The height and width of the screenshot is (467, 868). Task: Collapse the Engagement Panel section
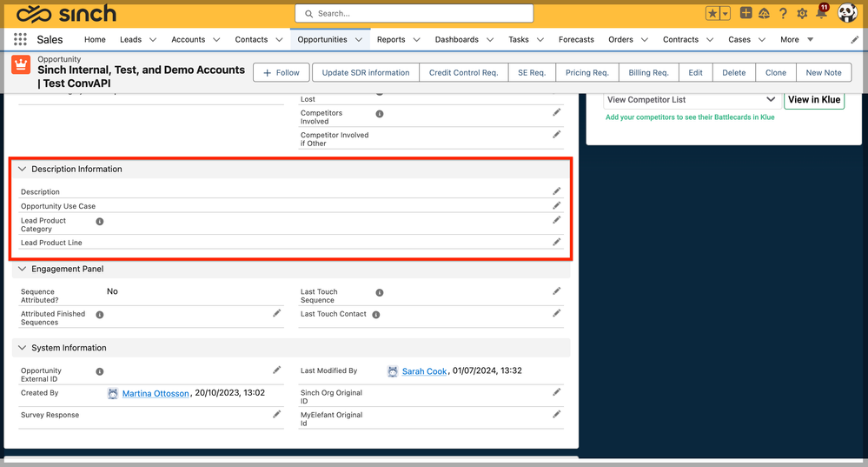[x=22, y=269]
